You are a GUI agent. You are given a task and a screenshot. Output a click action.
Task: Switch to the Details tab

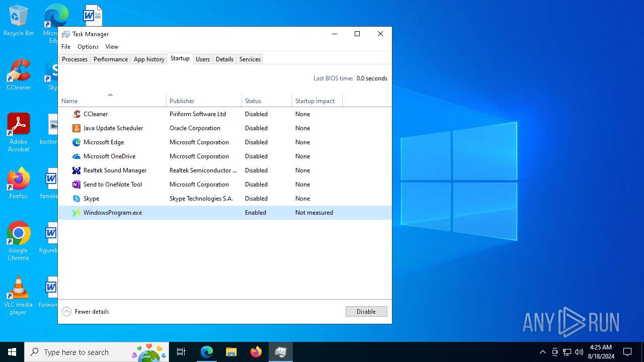pos(224,59)
